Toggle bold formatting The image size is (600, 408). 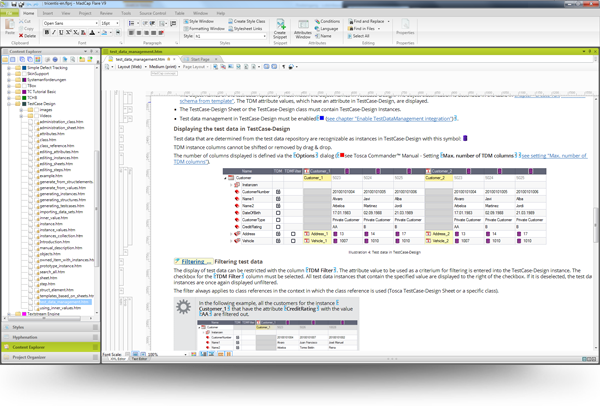pyautogui.click(x=47, y=33)
